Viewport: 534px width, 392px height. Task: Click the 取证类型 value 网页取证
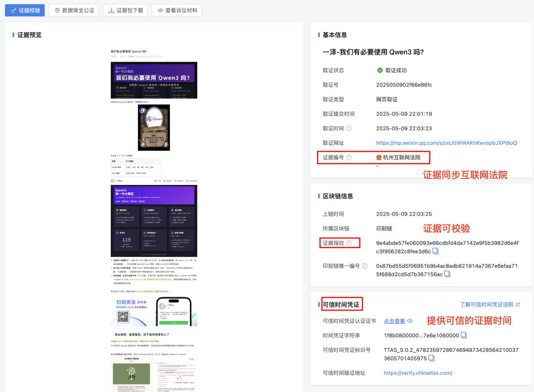387,99
